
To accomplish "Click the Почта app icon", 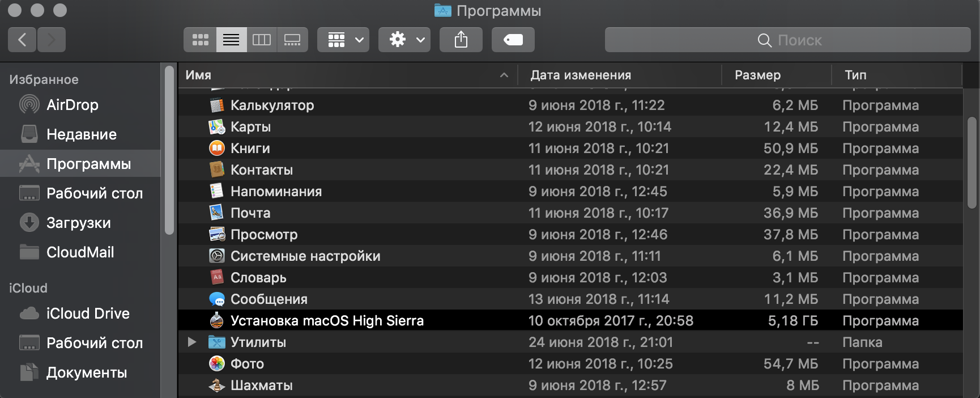I will (216, 213).
